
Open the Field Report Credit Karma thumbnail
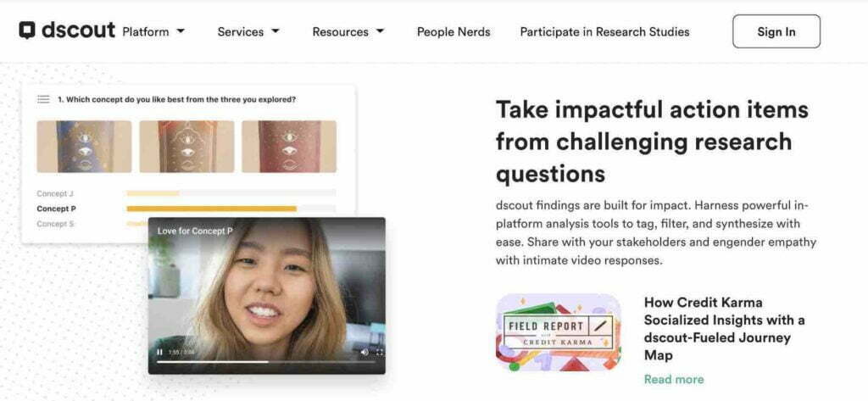point(559,331)
